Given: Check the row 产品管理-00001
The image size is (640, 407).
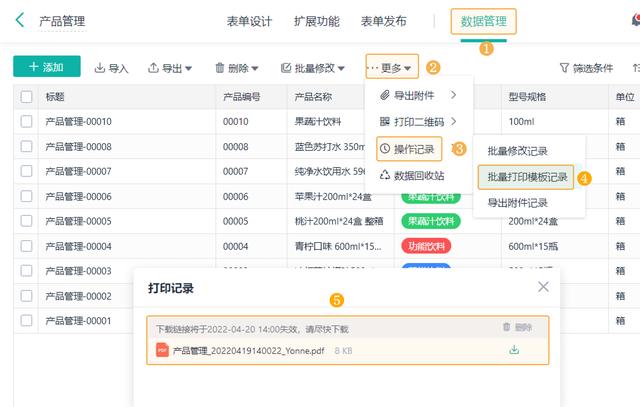Looking at the screenshot, I should [27, 320].
